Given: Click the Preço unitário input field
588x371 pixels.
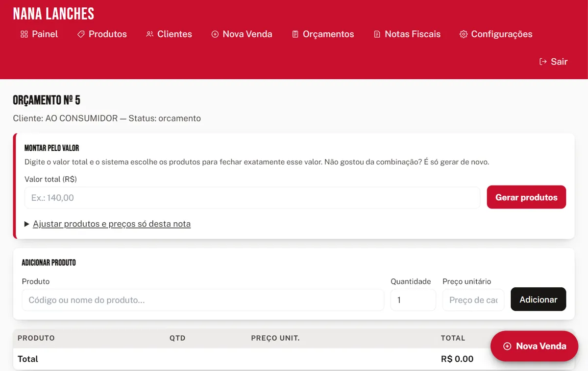Looking at the screenshot, I should pos(473,300).
